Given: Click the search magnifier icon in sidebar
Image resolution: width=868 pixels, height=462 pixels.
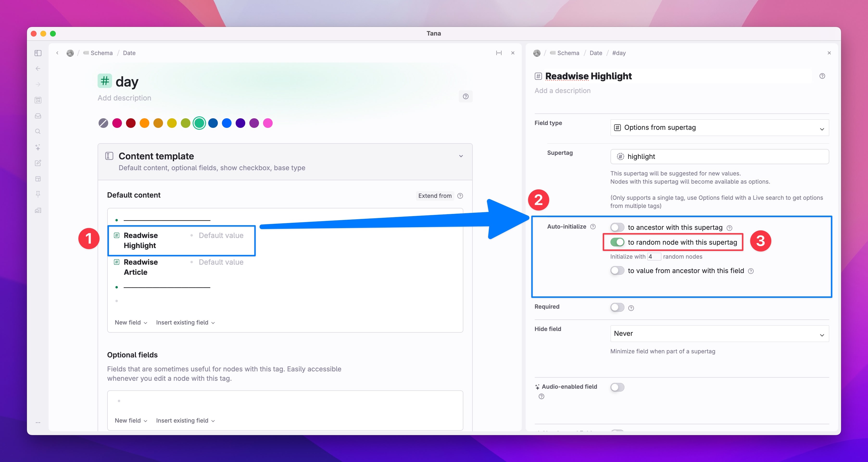Looking at the screenshot, I should [x=38, y=131].
